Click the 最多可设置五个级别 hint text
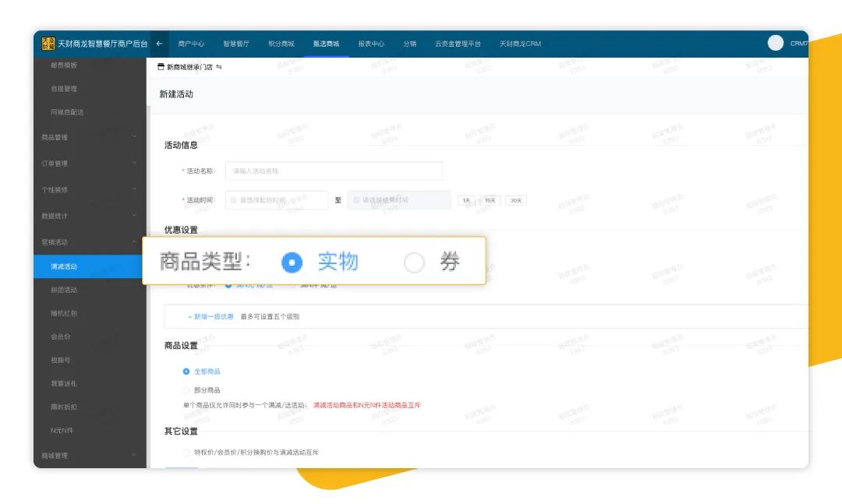Screen dimensions: 842x504 (x=270, y=317)
